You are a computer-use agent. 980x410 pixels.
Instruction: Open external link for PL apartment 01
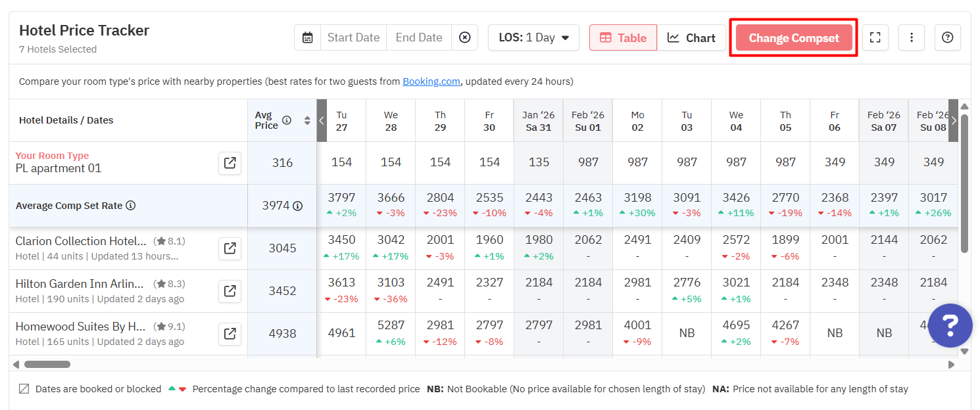click(x=230, y=163)
